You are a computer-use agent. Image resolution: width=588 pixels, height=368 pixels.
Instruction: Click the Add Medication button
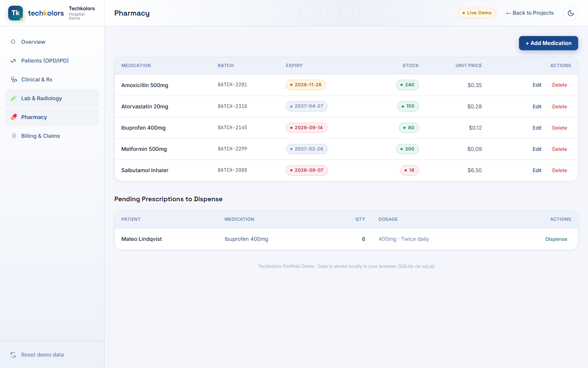(x=548, y=43)
